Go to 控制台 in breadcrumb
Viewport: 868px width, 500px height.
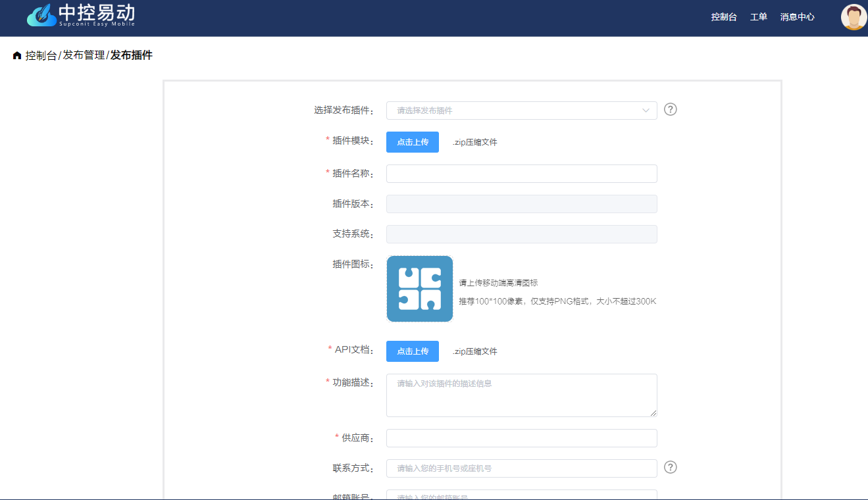click(x=41, y=56)
